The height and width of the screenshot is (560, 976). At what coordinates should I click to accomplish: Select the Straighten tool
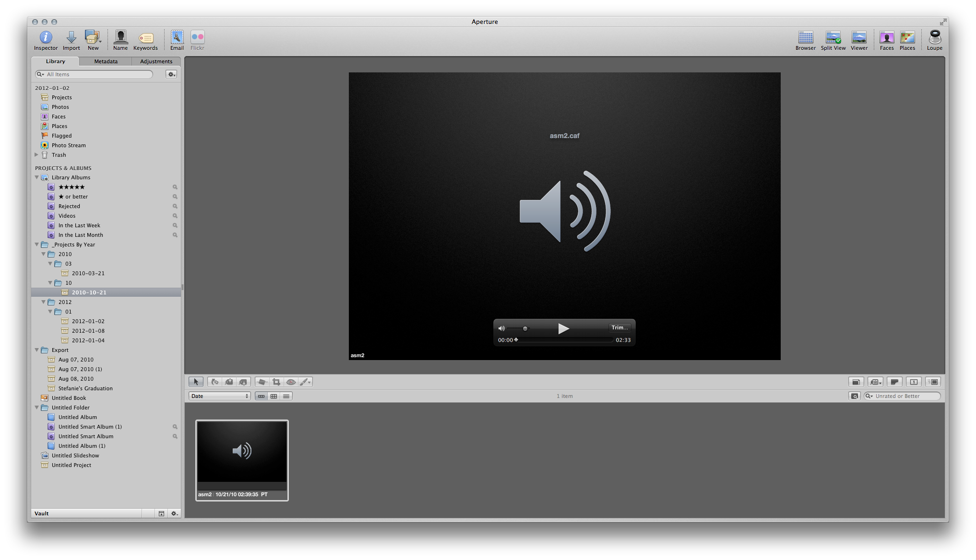tap(262, 382)
